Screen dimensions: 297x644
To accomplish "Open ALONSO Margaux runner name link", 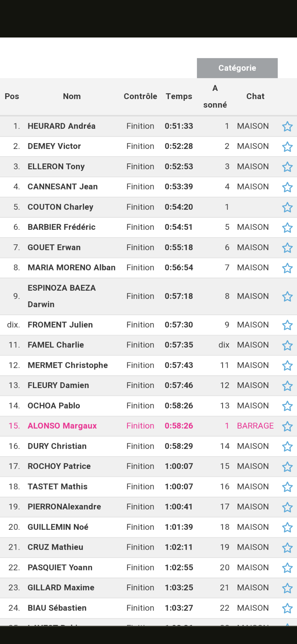I will point(62,426).
